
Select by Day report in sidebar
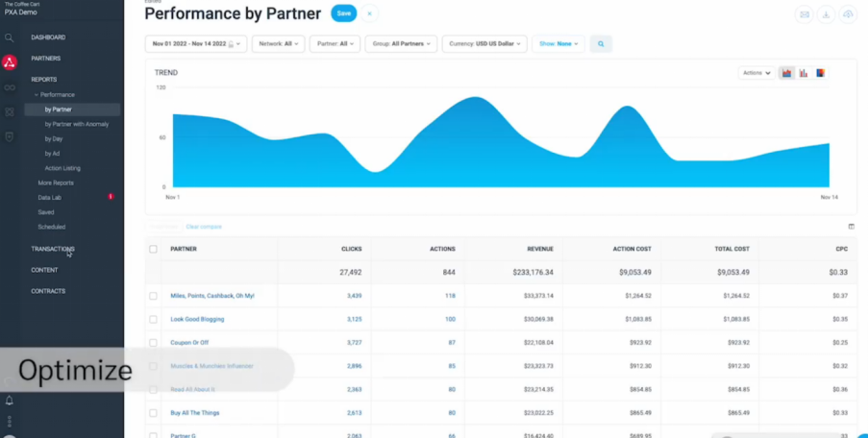[54, 139]
